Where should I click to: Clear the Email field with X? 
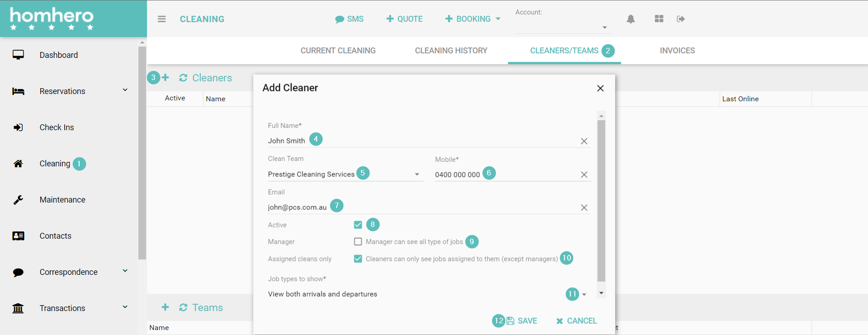tap(584, 208)
